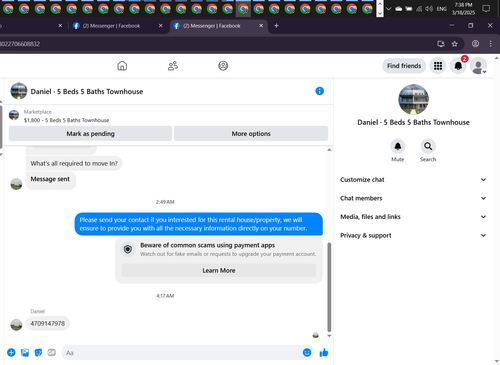Open the Facebook menu grid icon

pos(438,66)
